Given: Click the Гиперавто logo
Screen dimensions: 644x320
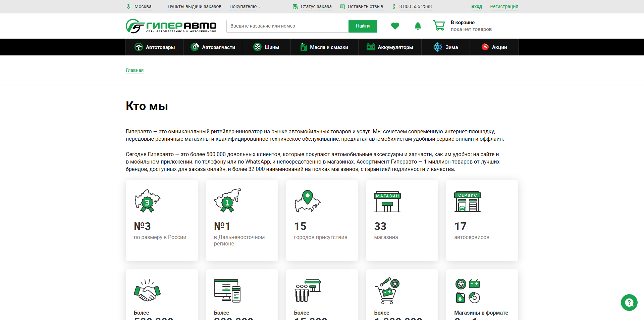Looking at the screenshot, I should (171, 26).
